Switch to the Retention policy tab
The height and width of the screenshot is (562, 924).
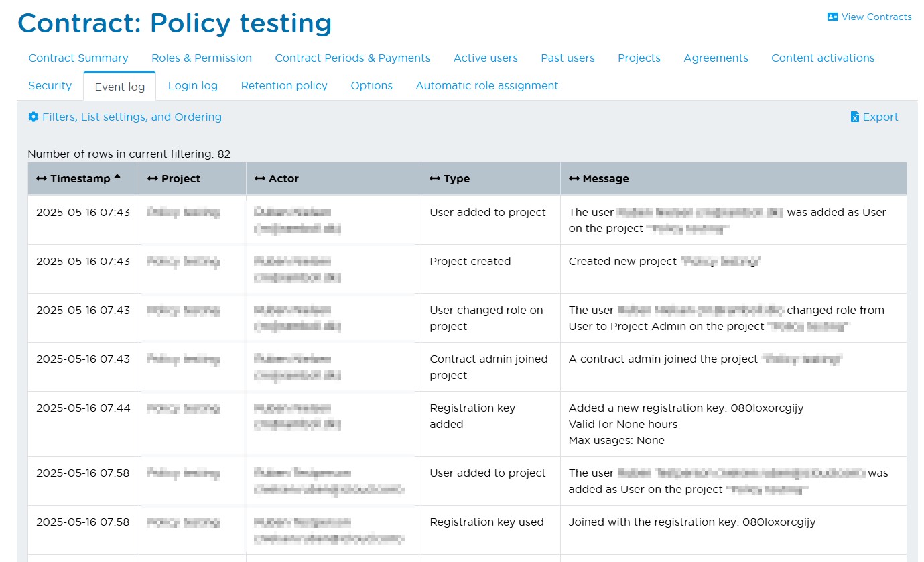[x=284, y=86]
